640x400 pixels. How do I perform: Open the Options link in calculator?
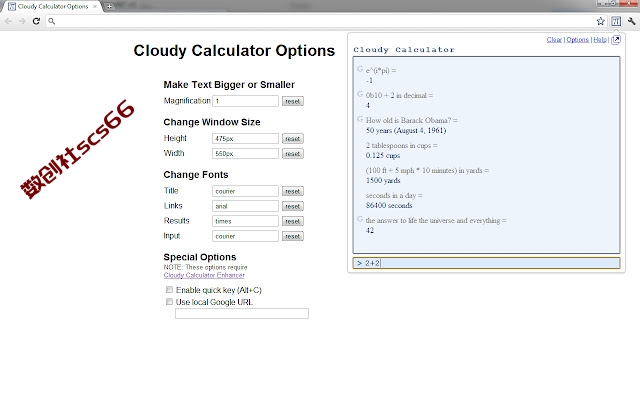pos(578,40)
